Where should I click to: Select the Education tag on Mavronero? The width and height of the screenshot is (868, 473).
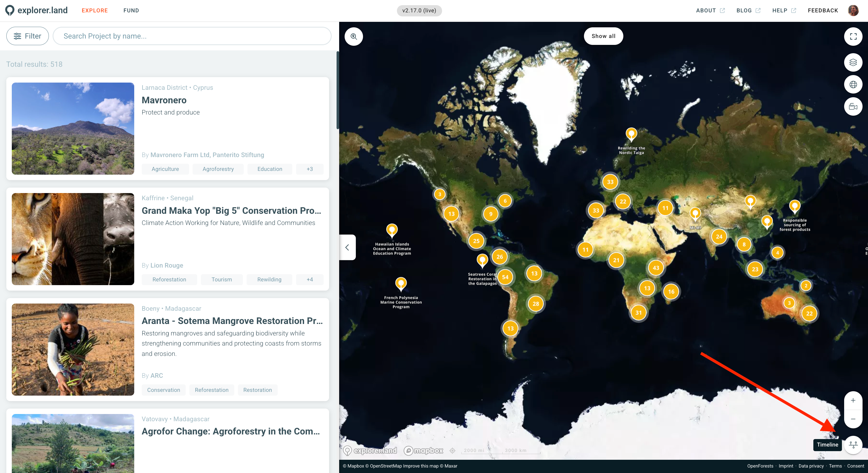click(x=270, y=169)
